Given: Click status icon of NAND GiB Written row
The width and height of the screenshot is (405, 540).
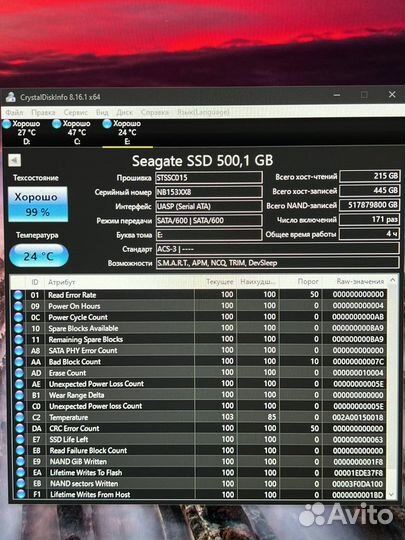Looking at the screenshot, I should click(x=20, y=461).
